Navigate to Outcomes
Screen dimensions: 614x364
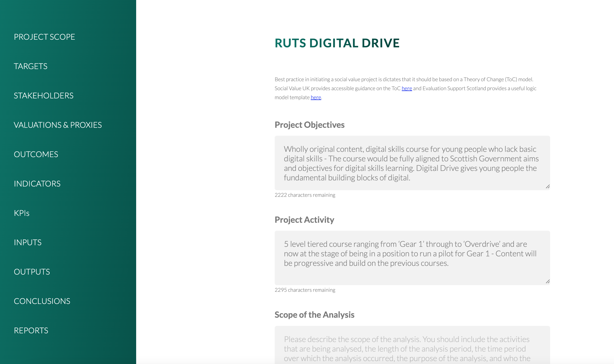click(36, 154)
